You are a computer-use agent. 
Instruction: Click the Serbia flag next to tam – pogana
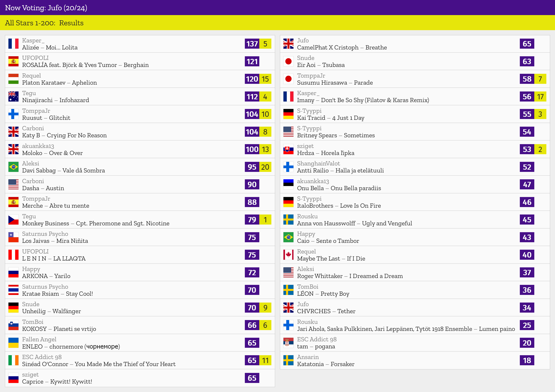click(288, 343)
